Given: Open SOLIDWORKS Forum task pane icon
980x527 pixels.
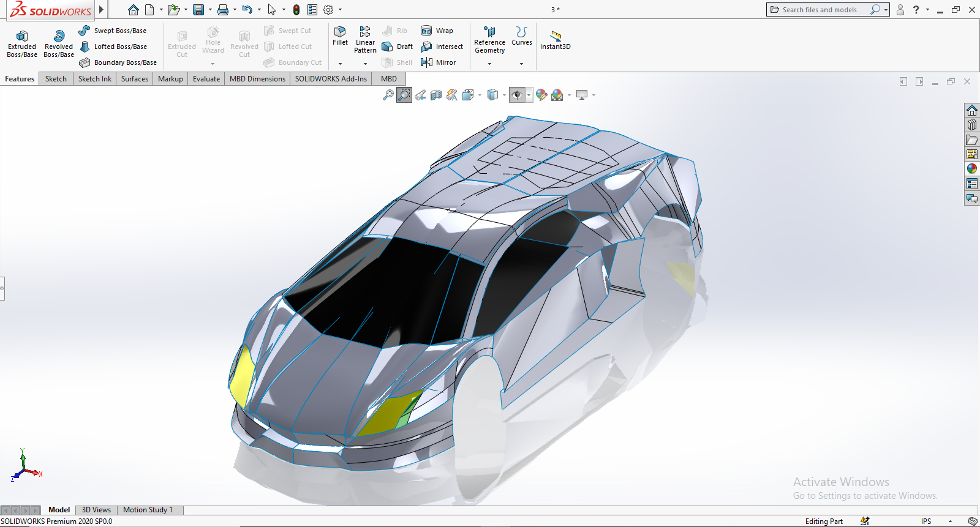Looking at the screenshot, I should click(972, 198).
